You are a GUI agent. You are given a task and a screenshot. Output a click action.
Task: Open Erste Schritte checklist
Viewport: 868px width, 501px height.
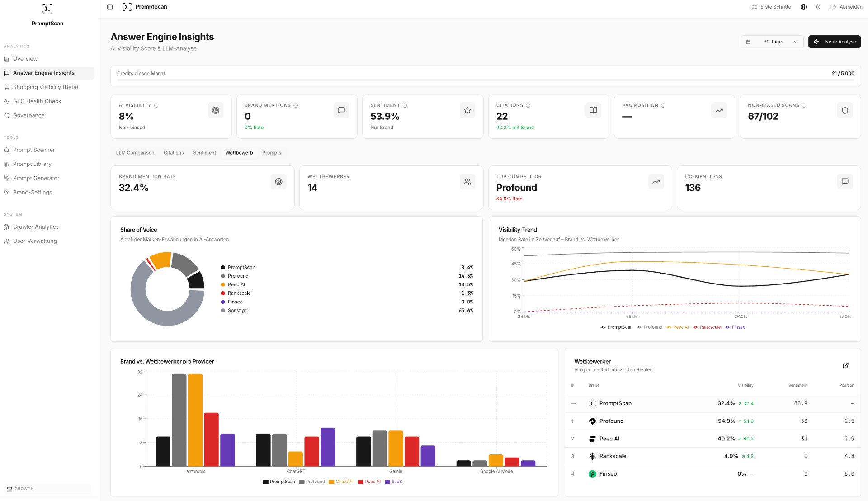coord(771,7)
